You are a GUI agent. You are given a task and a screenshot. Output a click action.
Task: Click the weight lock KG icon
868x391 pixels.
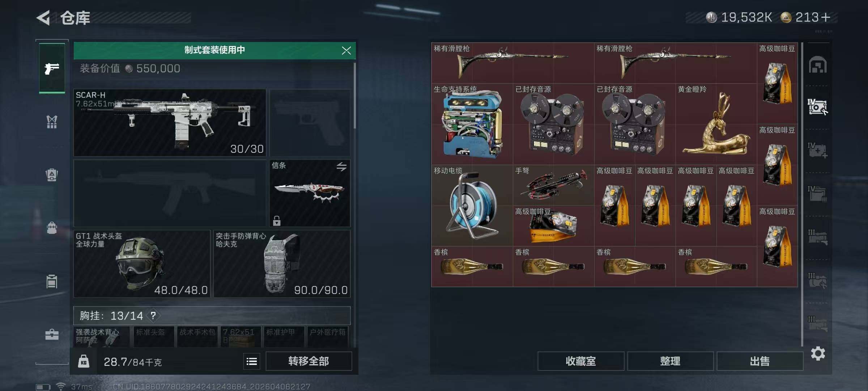(x=84, y=361)
